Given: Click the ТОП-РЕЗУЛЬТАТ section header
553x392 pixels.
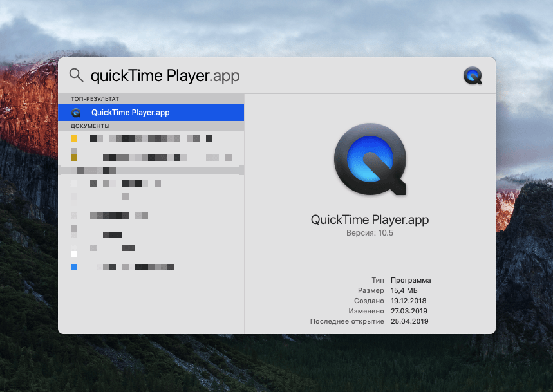Looking at the screenshot, I should click(95, 99).
